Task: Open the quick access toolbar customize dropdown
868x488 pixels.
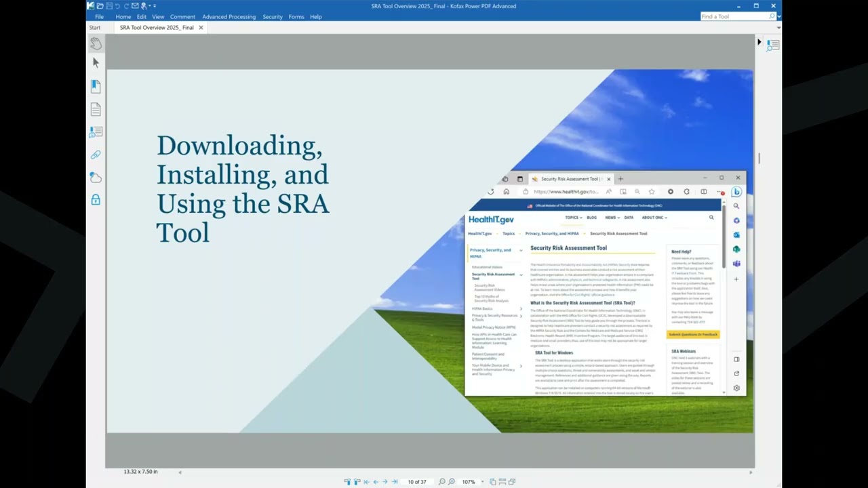Action: (154, 6)
